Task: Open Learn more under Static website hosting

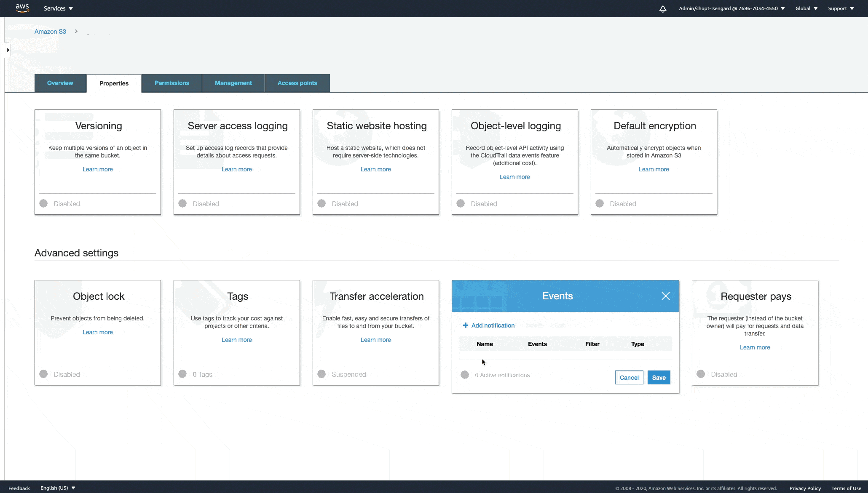Action: click(375, 169)
